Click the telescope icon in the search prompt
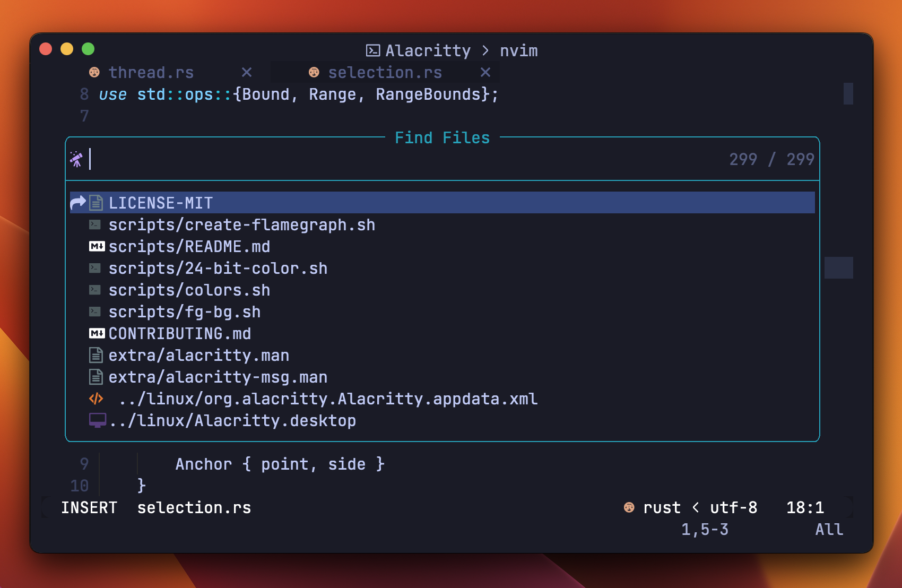This screenshot has height=588, width=902. pos(76,160)
